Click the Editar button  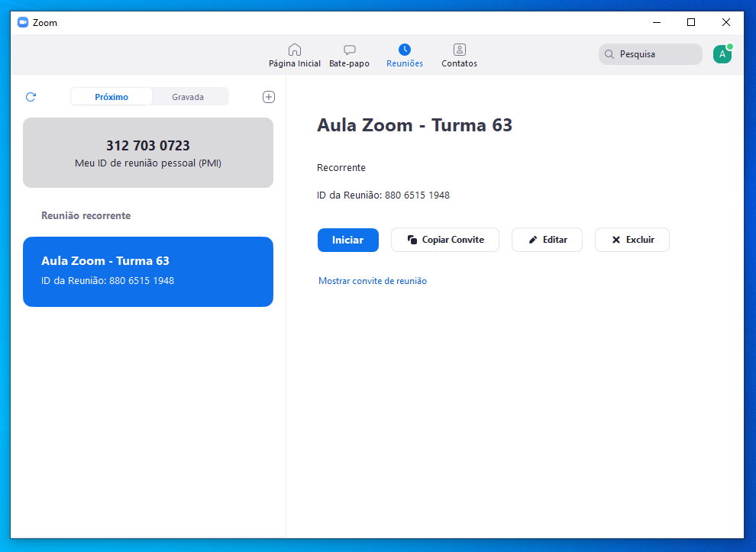(547, 240)
